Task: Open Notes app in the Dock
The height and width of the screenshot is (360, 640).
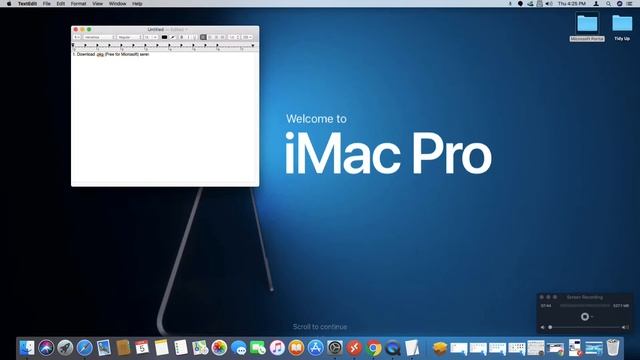Action: click(161, 348)
